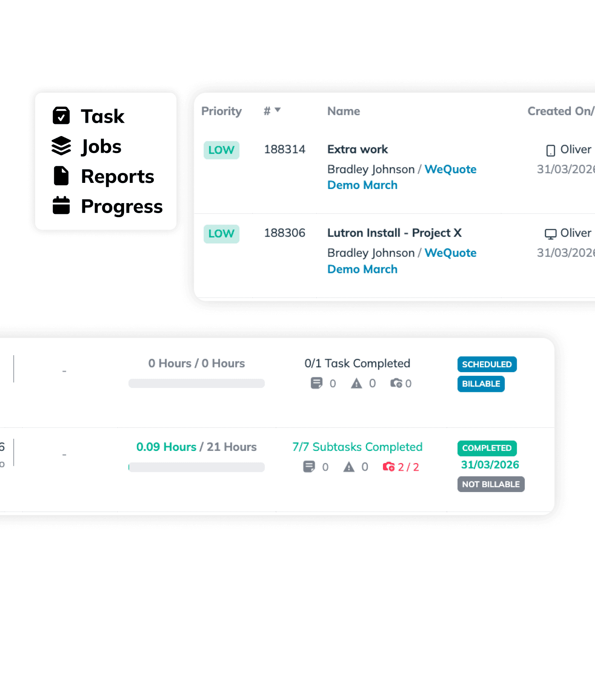The width and height of the screenshot is (595, 700).
Task: Click the BILLABLE badge
Action: coord(481,384)
